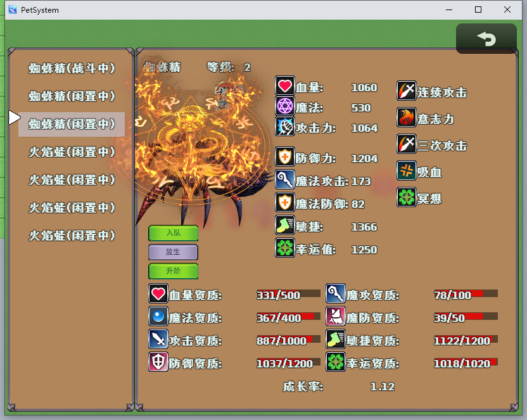The image size is (527, 420).
Task: Click the 幸运资质 bar showing 1018/1020
Action: [466, 363]
